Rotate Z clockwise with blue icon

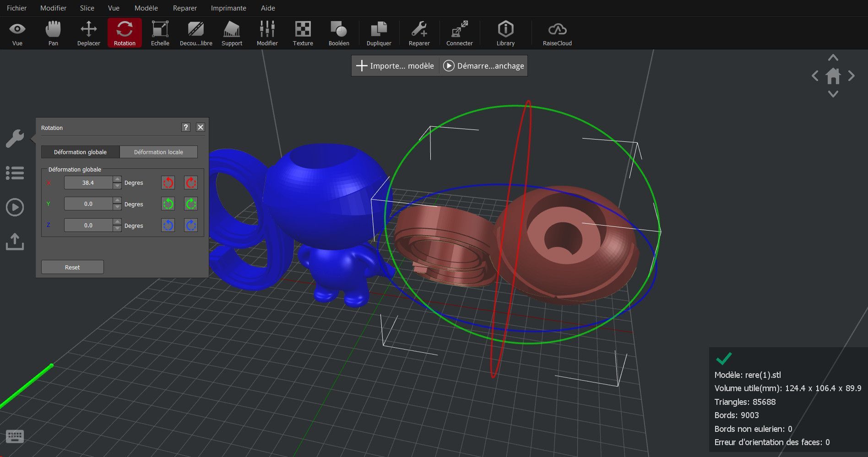191,225
